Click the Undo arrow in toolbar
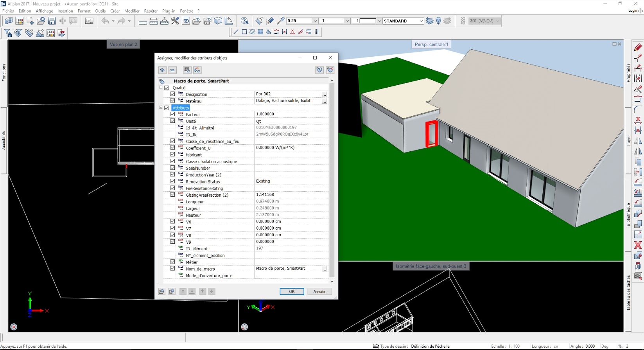 (x=105, y=21)
